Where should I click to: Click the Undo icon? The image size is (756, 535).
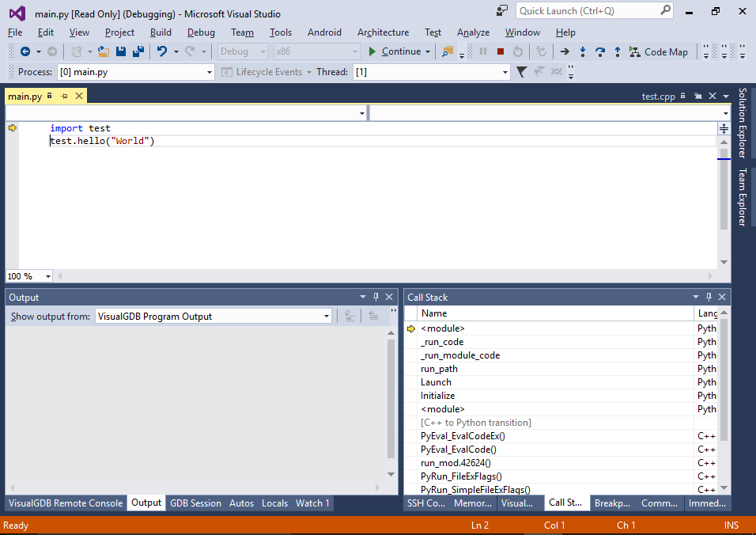tap(161, 51)
